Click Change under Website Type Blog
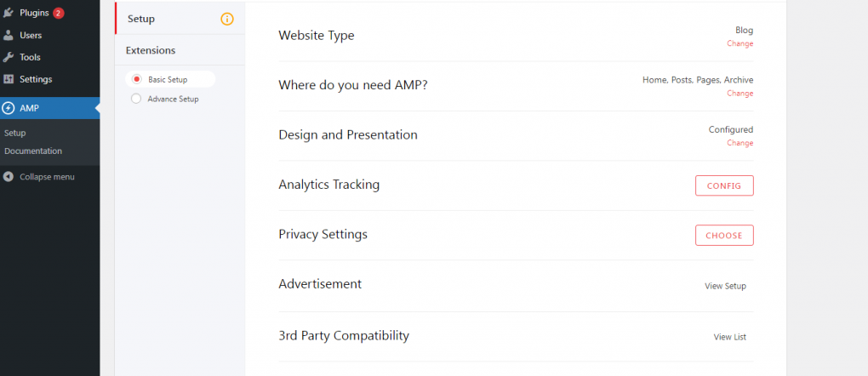 pyautogui.click(x=740, y=43)
